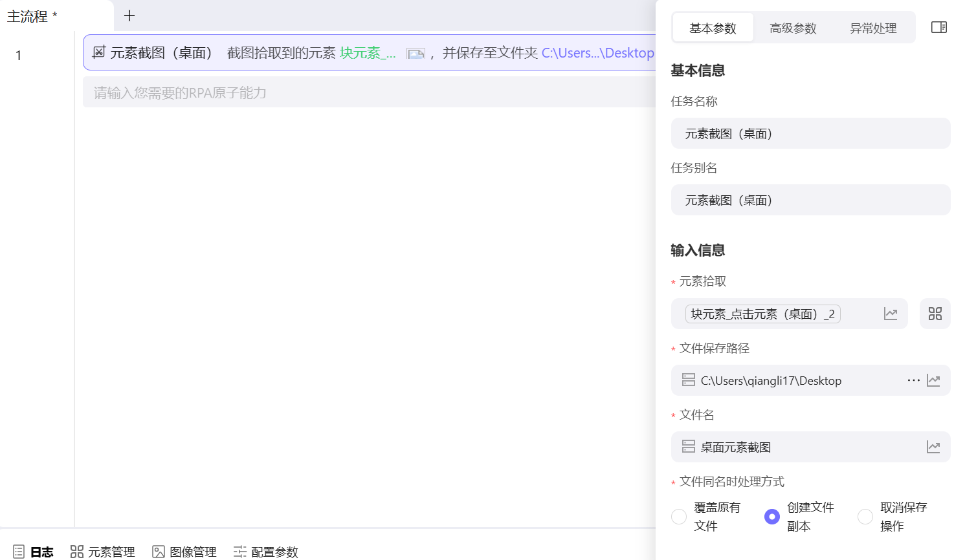
Task: Show the 日志 panel
Action: point(36,552)
